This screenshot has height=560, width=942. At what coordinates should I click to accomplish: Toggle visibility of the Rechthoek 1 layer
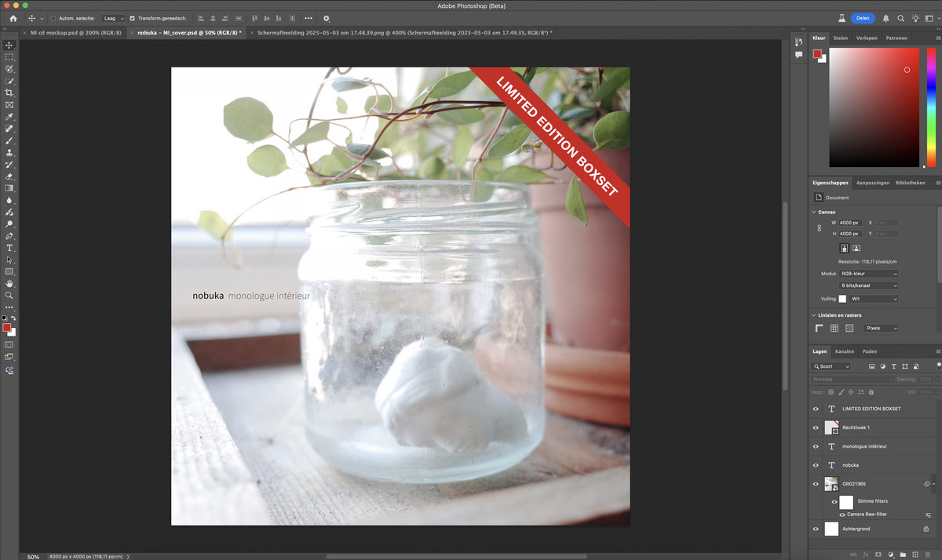pos(816,427)
